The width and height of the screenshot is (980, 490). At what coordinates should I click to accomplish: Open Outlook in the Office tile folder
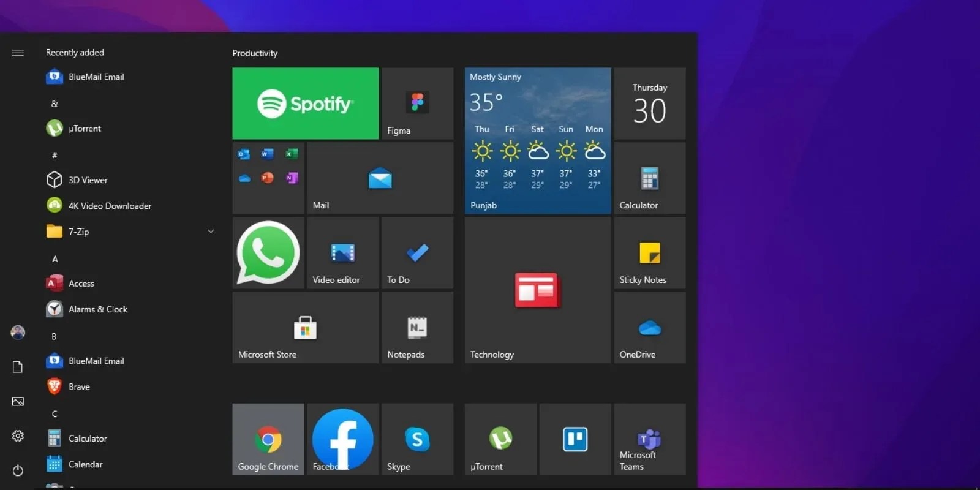(x=244, y=154)
